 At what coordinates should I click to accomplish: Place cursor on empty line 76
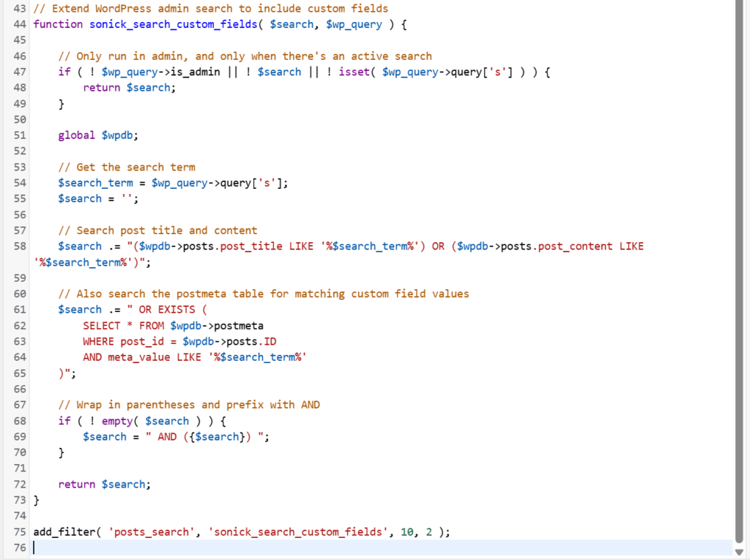tap(382, 548)
